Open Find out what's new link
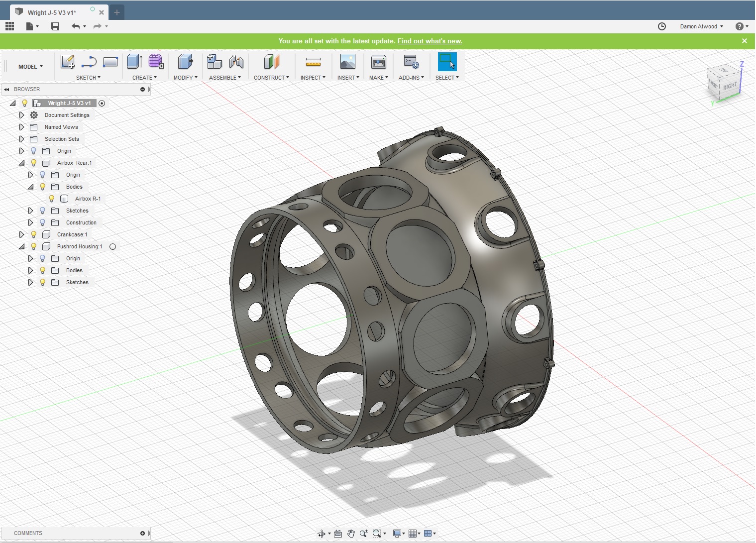Viewport: 756px width, 543px height. click(x=430, y=41)
